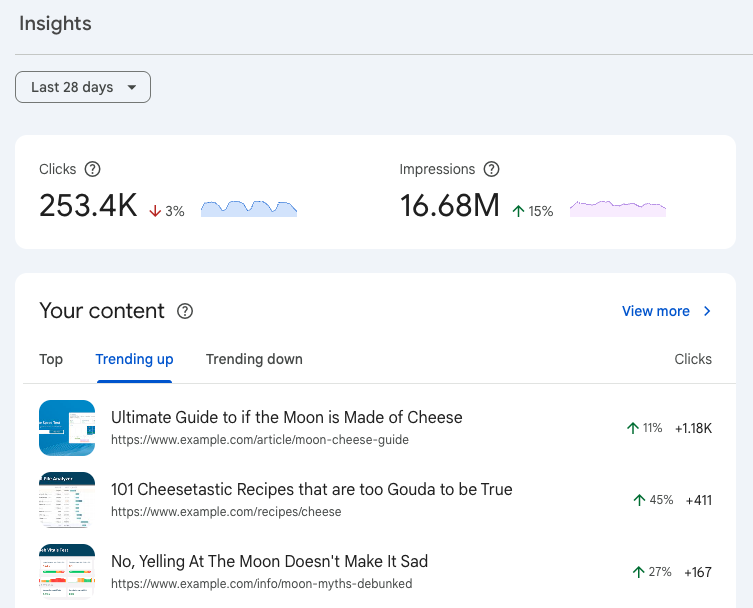Click the recipes/cheese URL

pyautogui.click(x=226, y=512)
